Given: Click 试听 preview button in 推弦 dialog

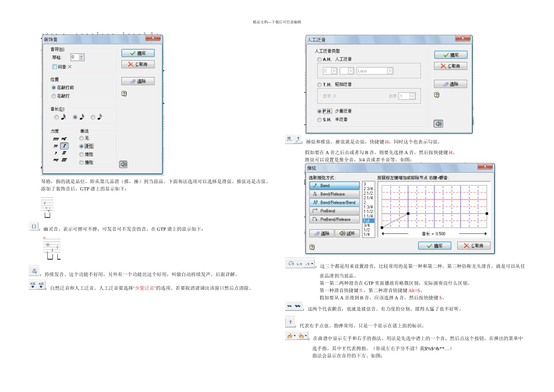Looking at the screenshot, I should click(347, 234).
